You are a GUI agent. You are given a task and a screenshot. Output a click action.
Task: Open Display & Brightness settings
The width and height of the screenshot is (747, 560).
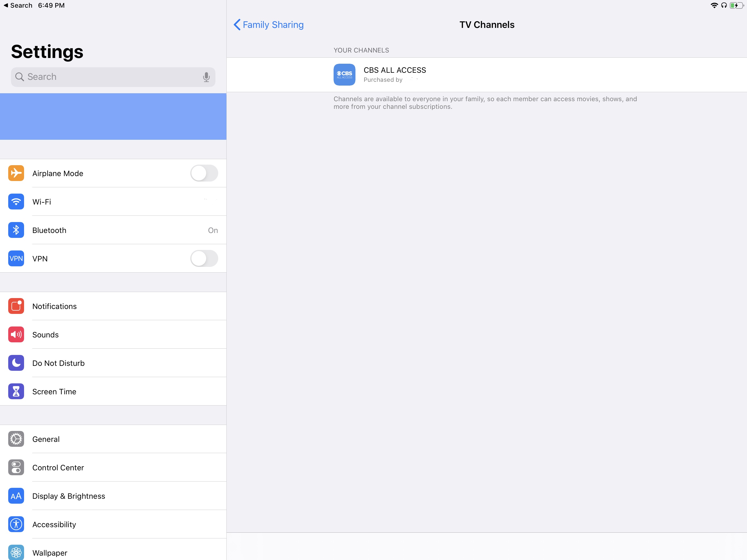(x=113, y=496)
